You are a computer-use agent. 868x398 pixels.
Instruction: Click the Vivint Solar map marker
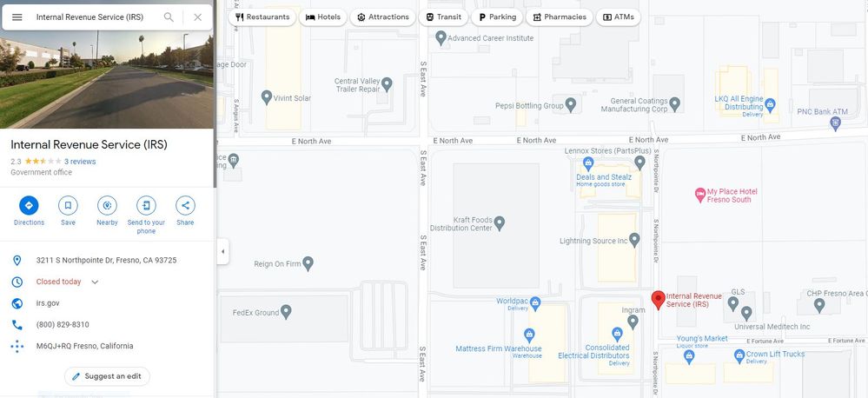(x=266, y=97)
